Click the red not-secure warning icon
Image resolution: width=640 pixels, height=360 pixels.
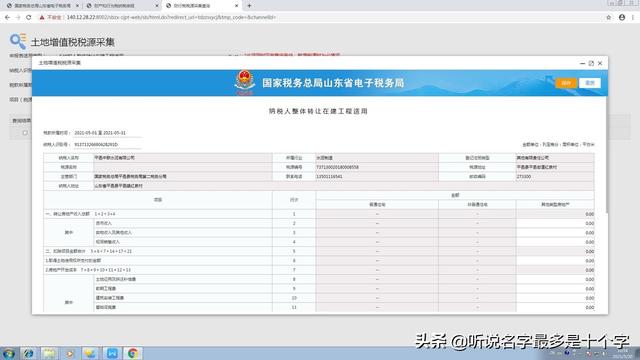coord(42,18)
